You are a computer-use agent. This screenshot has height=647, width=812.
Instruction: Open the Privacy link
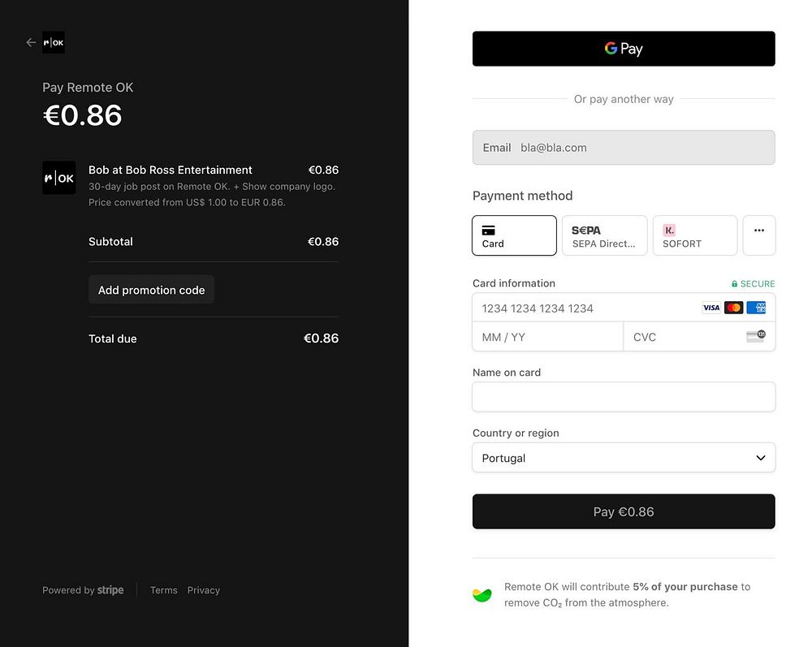point(203,590)
